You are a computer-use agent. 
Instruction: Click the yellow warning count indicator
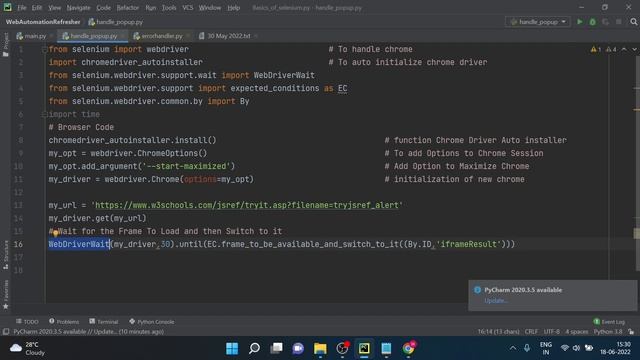[596, 49]
